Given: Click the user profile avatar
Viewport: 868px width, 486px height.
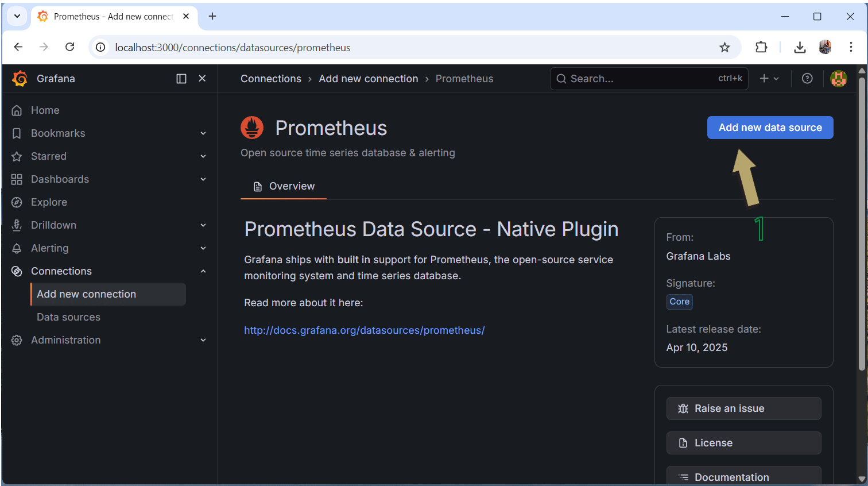Looking at the screenshot, I should 839,78.
